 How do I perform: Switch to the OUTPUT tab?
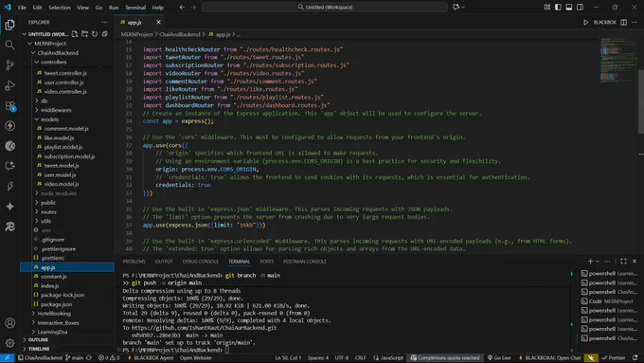pos(164,262)
